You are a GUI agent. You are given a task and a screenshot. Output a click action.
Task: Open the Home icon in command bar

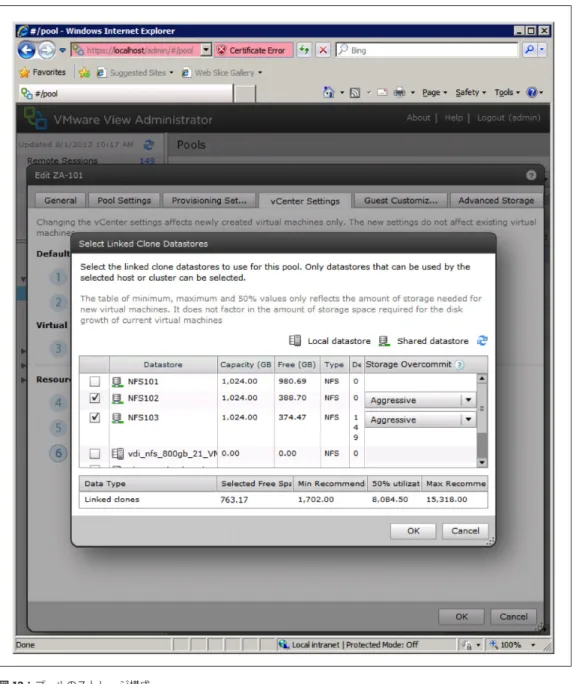pos(328,92)
